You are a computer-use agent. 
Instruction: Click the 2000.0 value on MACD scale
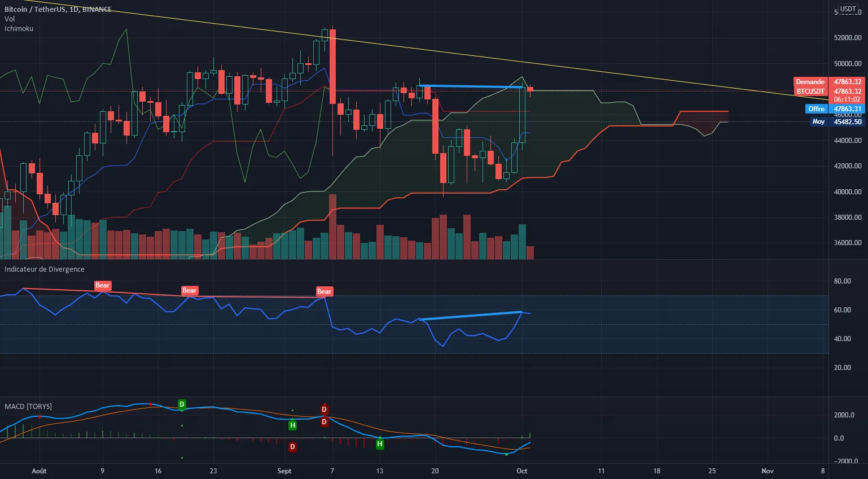point(844,415)
